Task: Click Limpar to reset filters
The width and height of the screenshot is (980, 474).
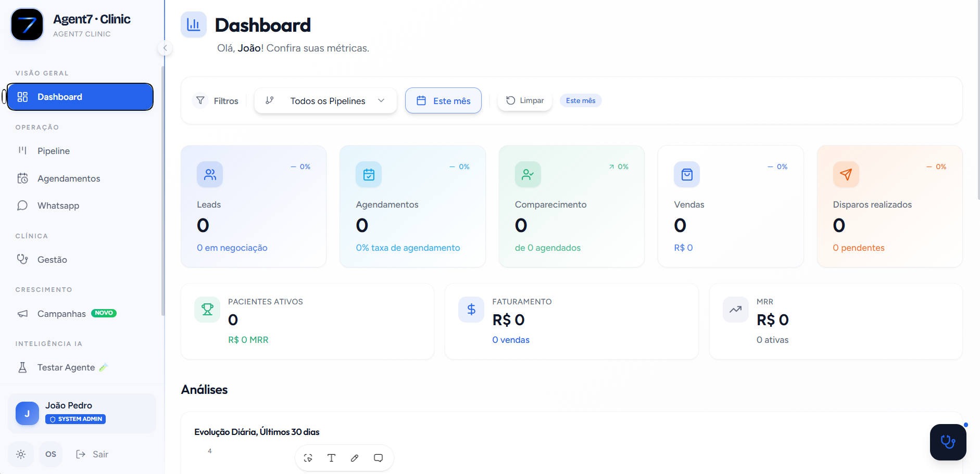Action: tap(525, 100)
